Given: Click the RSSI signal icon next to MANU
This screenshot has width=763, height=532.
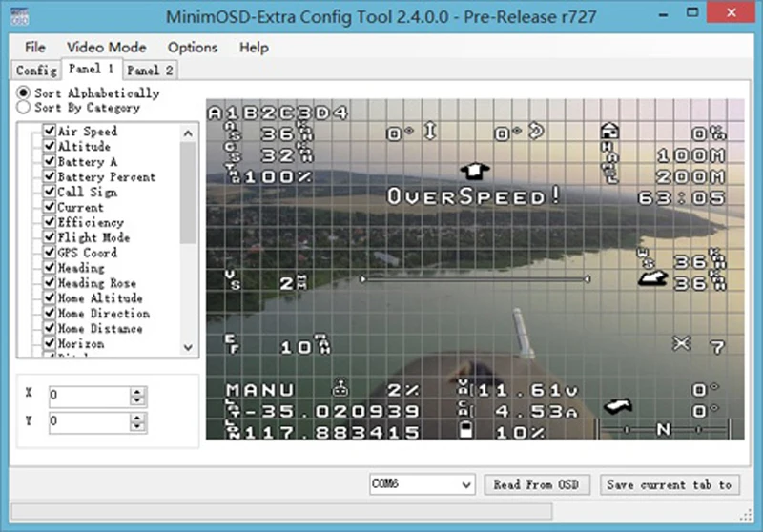Looking at the screenshot, I should (x=340, y=388).
